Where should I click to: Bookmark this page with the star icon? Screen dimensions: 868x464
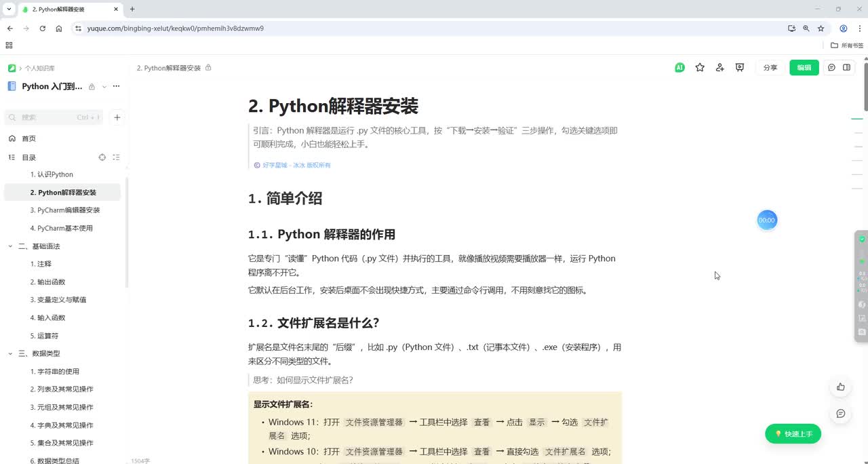(821, 28)
